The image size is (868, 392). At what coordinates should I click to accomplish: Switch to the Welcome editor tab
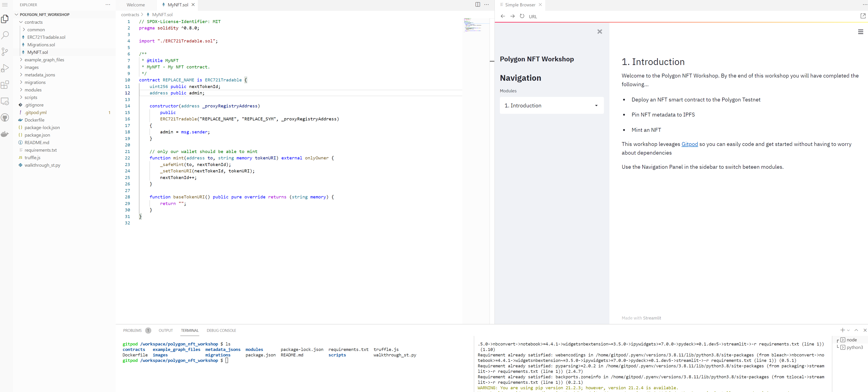click(x=136, y=5)
